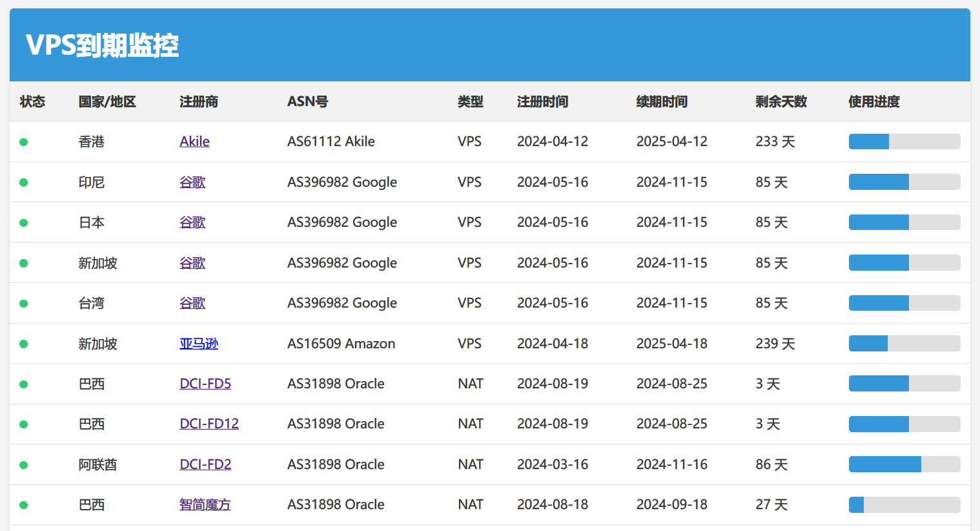This screenshot has height=531, width=980.
Task: Click the green status dot for 台湾 row
Action: point(24,304)
